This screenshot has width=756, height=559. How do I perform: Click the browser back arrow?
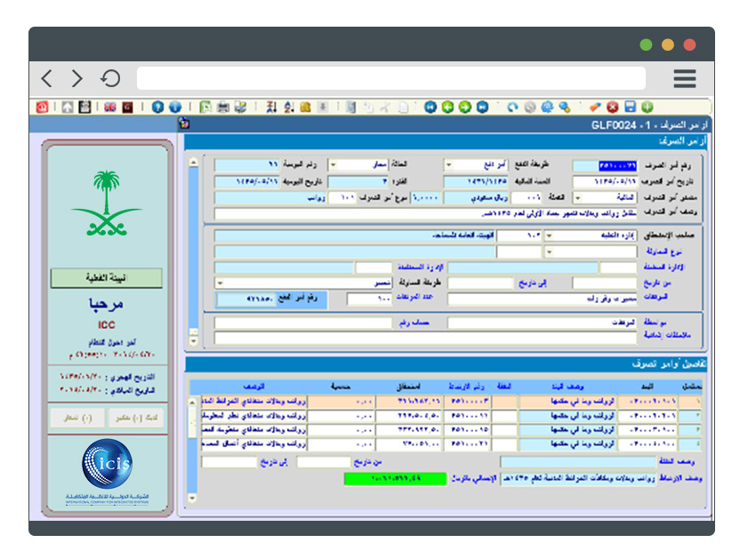coord(47,79)
